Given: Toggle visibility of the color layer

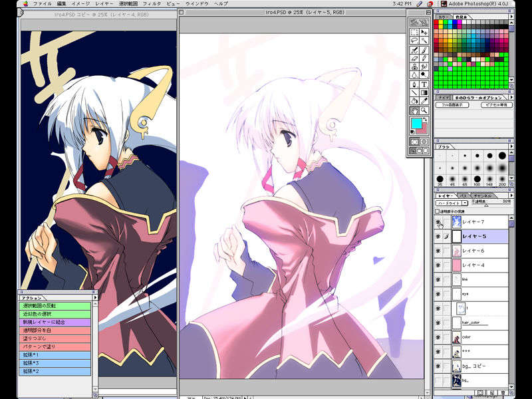Looking at the screenshot, I should point(438,337).
